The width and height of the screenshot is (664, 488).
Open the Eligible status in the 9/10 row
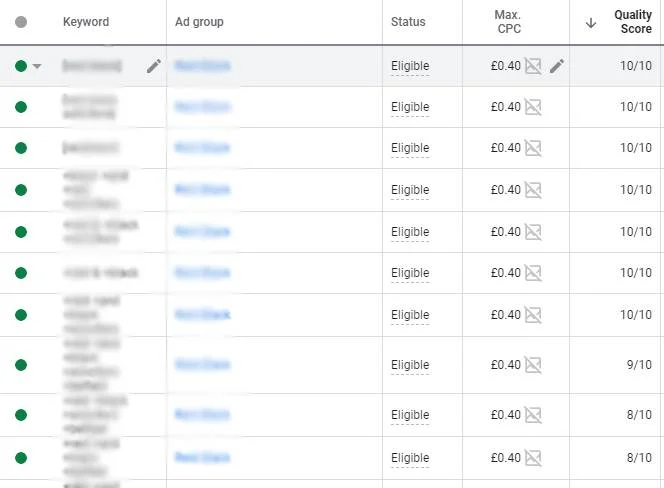pos(410,365)
